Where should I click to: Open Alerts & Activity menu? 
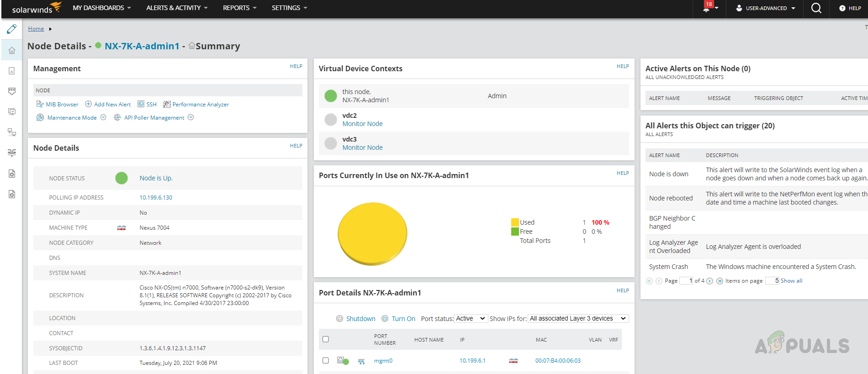click(x=177, y=8)
